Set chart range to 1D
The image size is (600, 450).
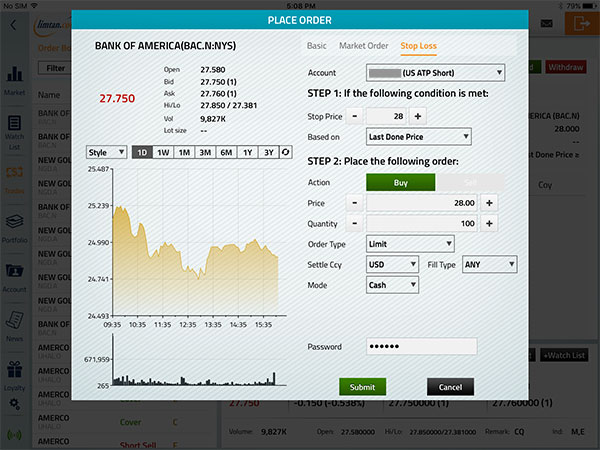coord(142,152)
